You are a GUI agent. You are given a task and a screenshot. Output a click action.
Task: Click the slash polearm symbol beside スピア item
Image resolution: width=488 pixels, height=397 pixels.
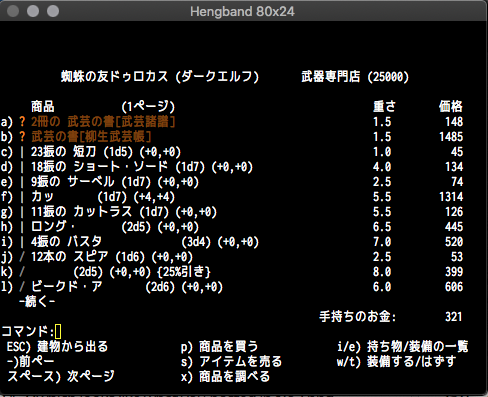point(22,257)
